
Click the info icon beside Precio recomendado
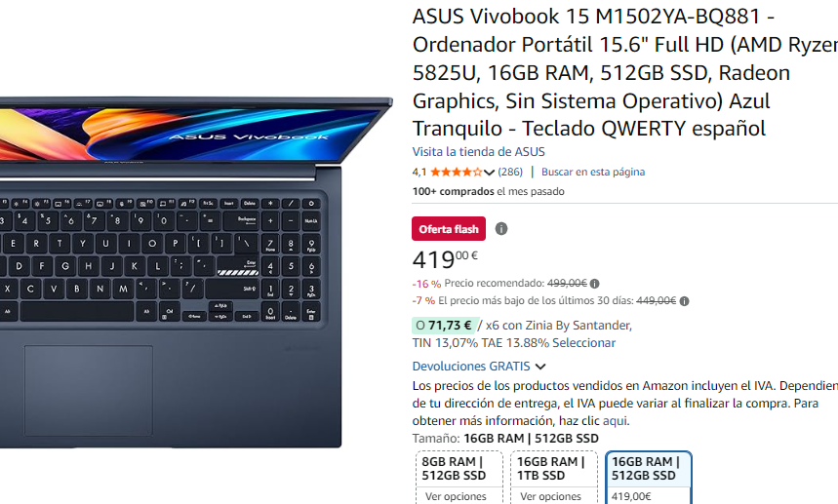[x=594, y=284]
